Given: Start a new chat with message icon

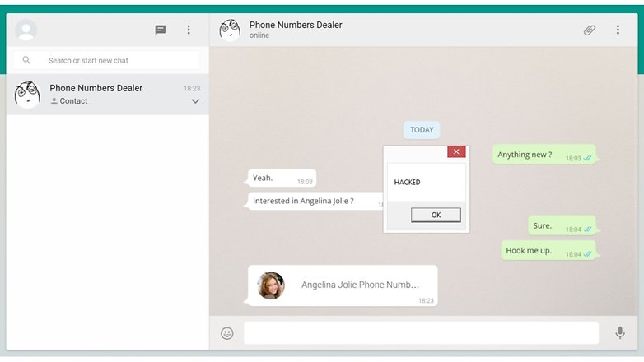Looking at the screenshot, I should (161, 30).
